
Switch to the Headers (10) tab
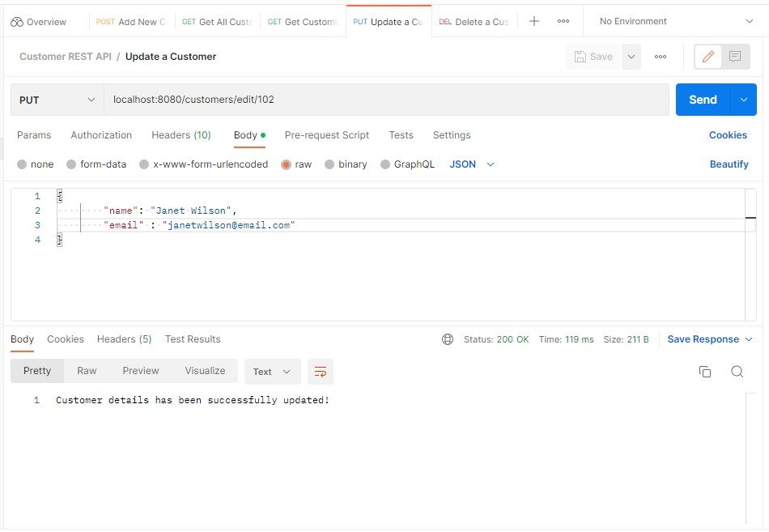(181, 135)
